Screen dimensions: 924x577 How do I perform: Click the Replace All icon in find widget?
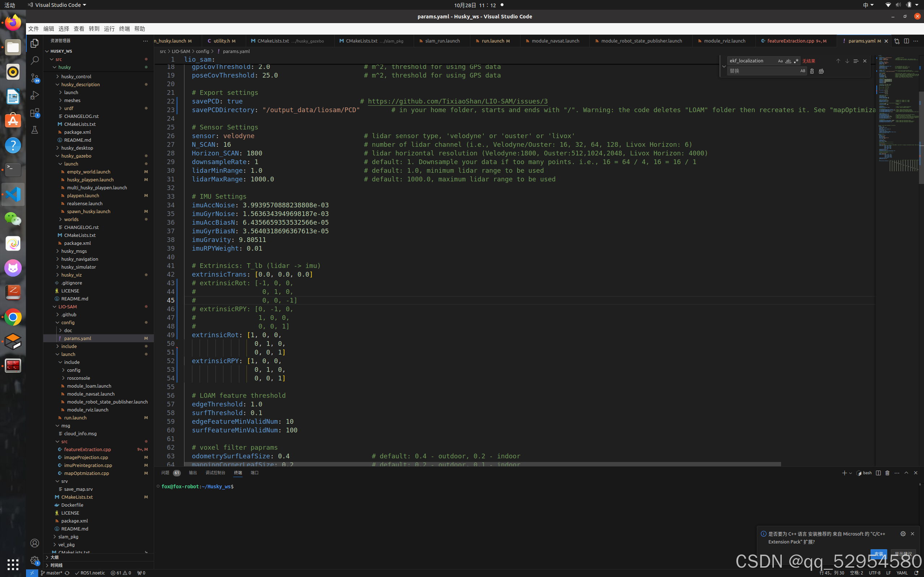[x=821, y=71]
